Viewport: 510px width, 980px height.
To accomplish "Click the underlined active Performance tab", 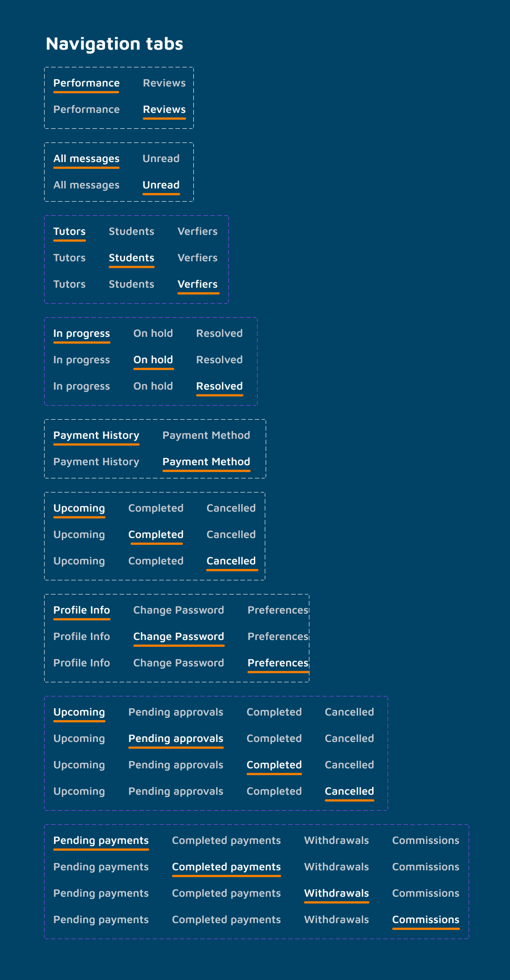I will pos(86,83).
